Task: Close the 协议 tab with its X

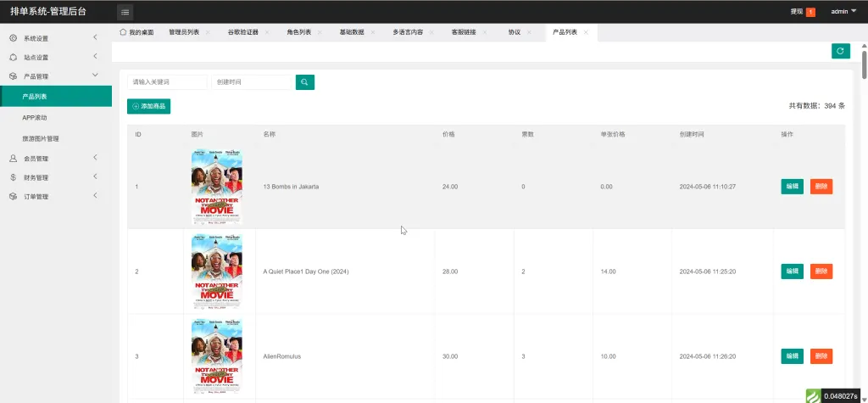Action: [530, 33]
